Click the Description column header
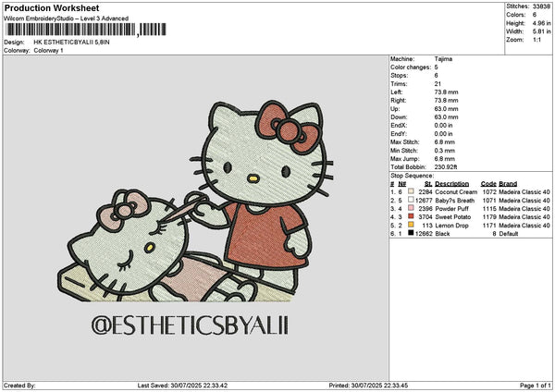 click(451, 184)
